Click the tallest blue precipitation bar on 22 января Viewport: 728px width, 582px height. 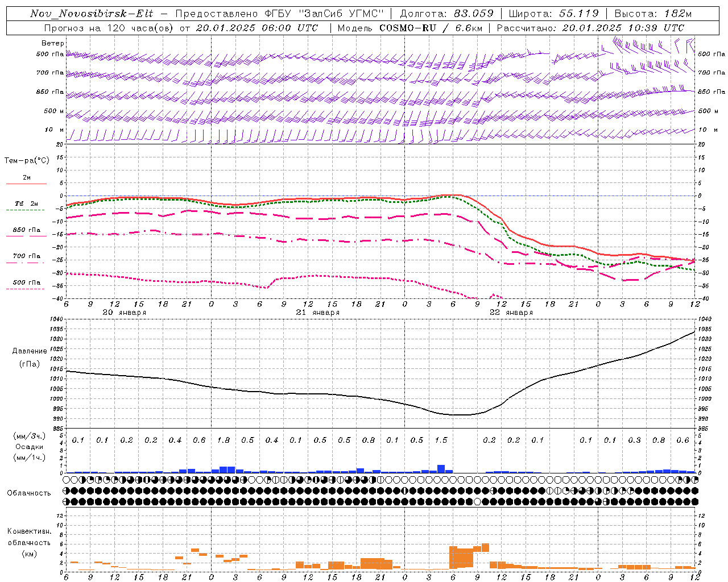[x=441, y=469]
